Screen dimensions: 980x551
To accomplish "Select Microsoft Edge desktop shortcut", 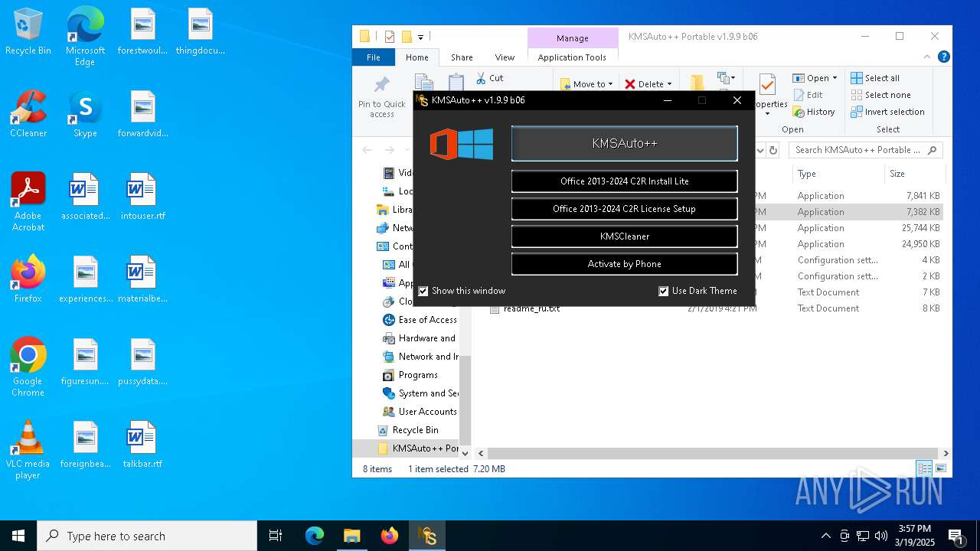I will pos(85,37).
